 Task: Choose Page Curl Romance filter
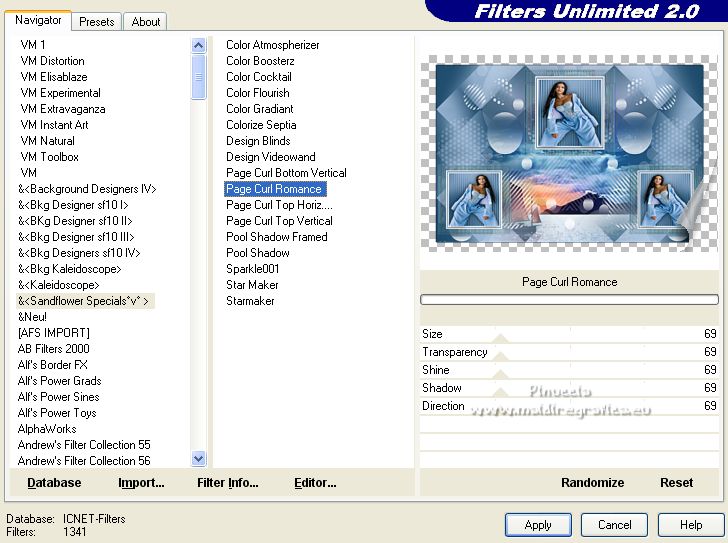pos(275,189)
